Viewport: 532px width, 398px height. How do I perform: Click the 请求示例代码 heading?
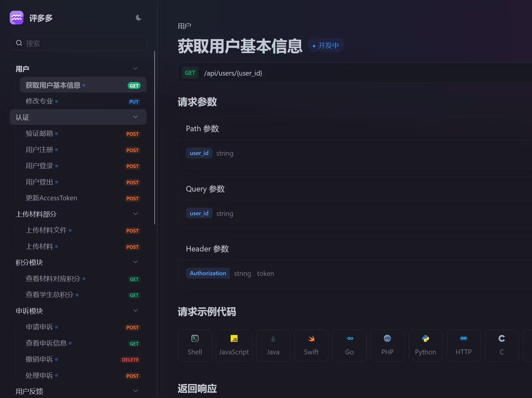click(x=207, y=312)
